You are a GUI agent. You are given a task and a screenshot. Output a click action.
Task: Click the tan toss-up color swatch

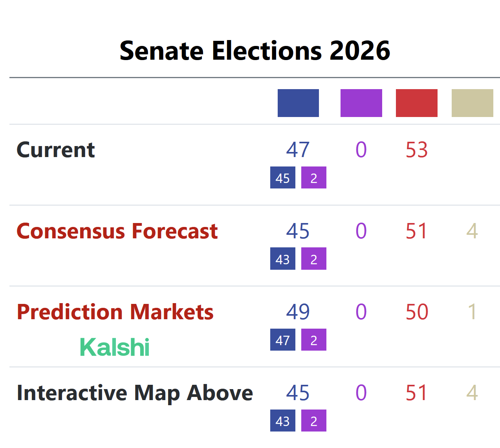(472, 103)
